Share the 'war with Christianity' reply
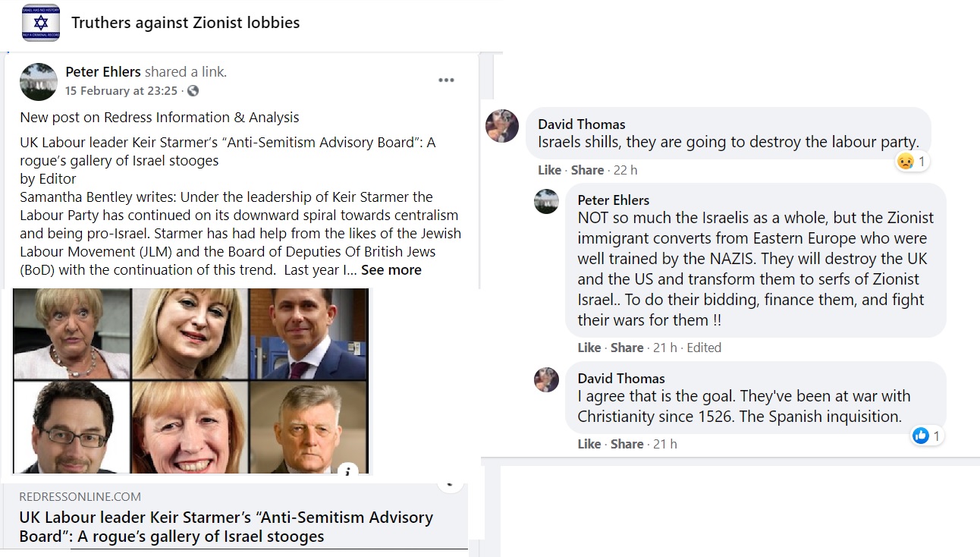This screenshot has width=980, height=557. (x=627, y=444)
